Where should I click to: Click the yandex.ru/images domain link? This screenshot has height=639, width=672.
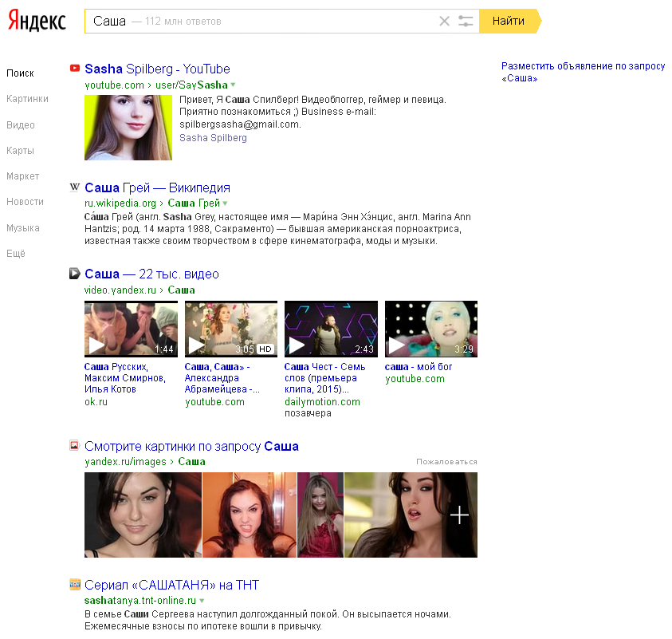click(x=125, y=462)
